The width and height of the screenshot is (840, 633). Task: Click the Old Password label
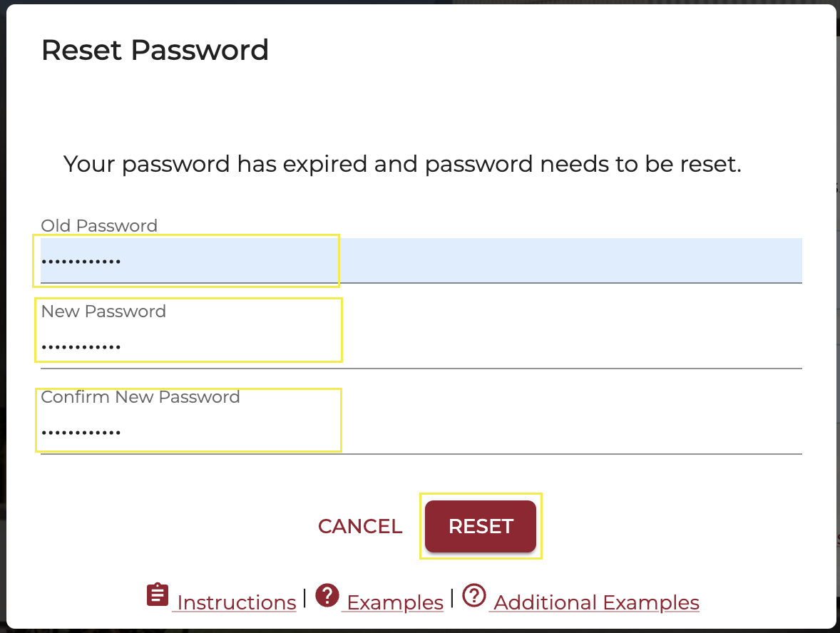[99, 226]
